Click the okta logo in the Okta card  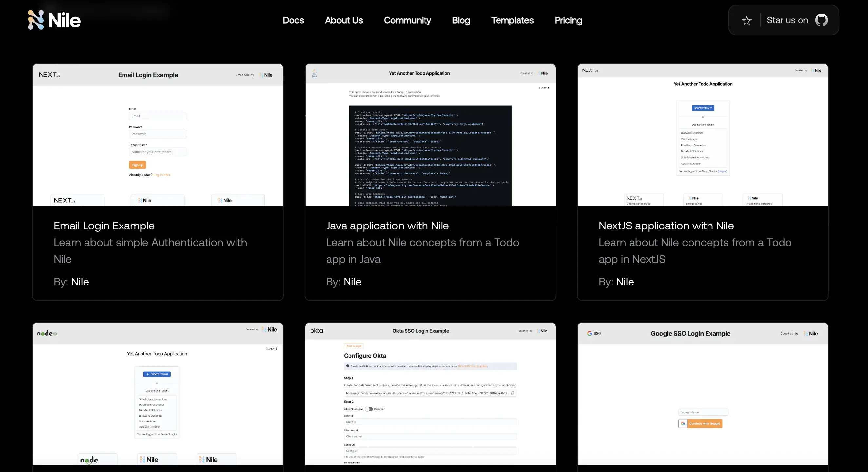click(x=316, y=331)
